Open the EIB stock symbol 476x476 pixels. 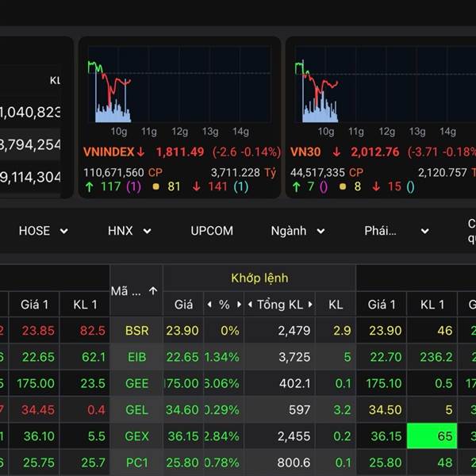click(136, 357)
